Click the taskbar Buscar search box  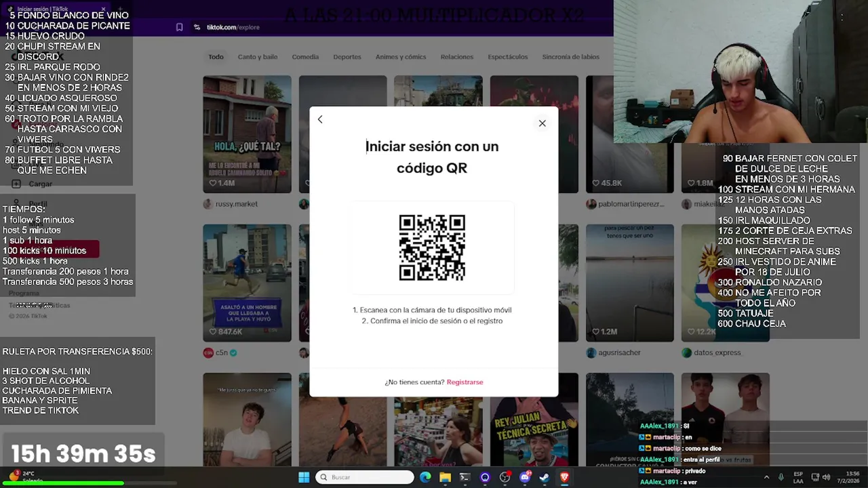coord(365,477)
